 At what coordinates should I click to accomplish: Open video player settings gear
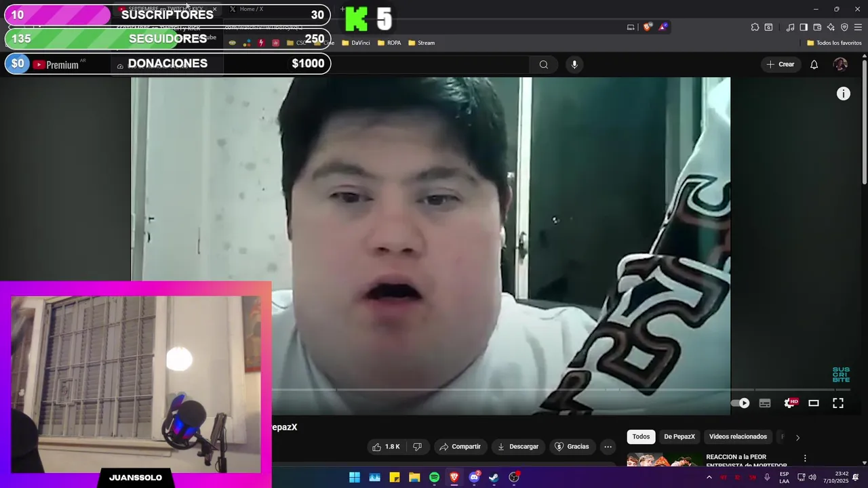coord(790,403)
